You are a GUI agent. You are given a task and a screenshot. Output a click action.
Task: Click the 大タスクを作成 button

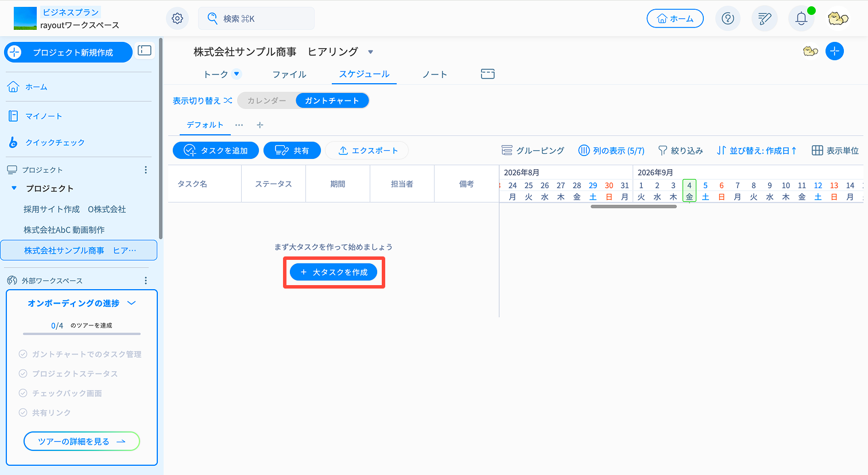click(x=334, y=272)
